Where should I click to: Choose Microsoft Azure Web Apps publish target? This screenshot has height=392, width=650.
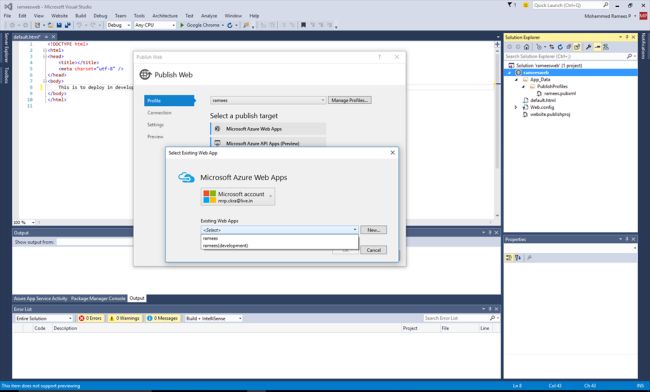(268, 129)
